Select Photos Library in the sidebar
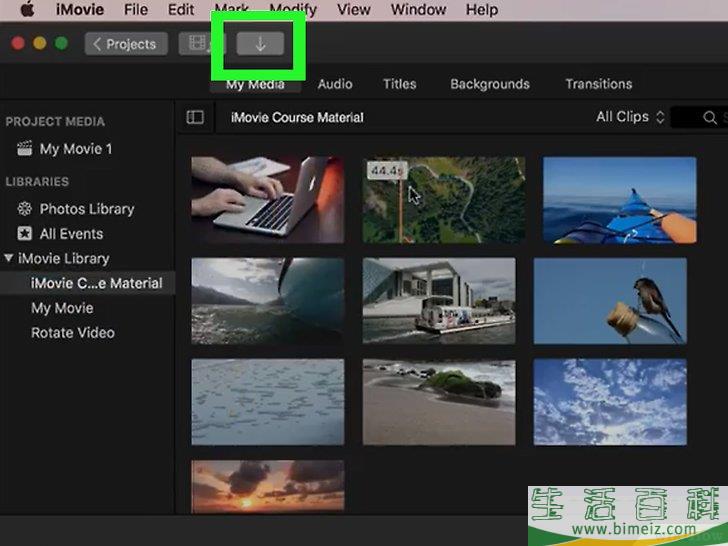Image resolution: width=728 pixels, height=546 pixels. coord(87,209)
